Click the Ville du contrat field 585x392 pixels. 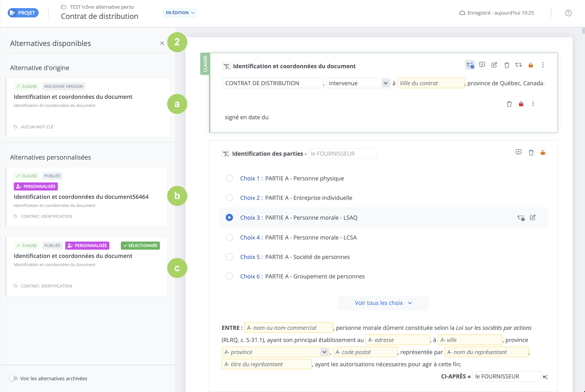430,83
